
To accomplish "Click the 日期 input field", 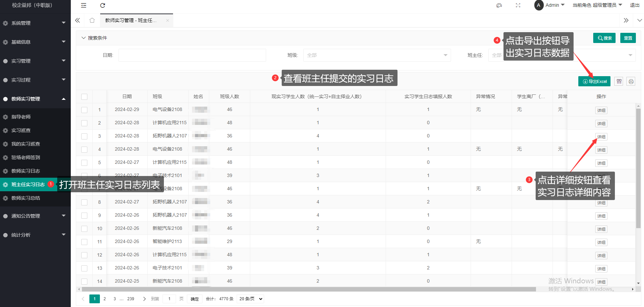I will click(192, 55).
